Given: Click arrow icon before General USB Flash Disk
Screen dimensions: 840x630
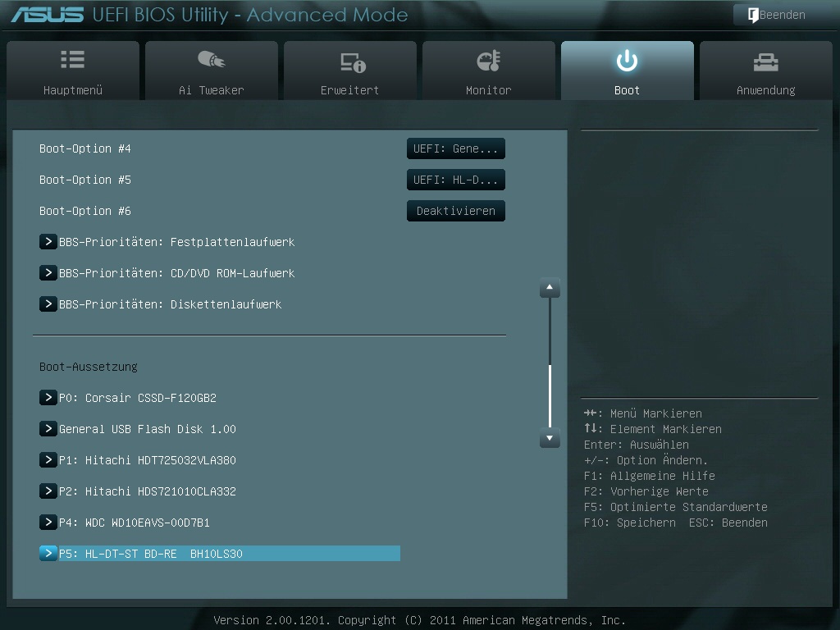Looking at the screenshot, I should point(48,428).
